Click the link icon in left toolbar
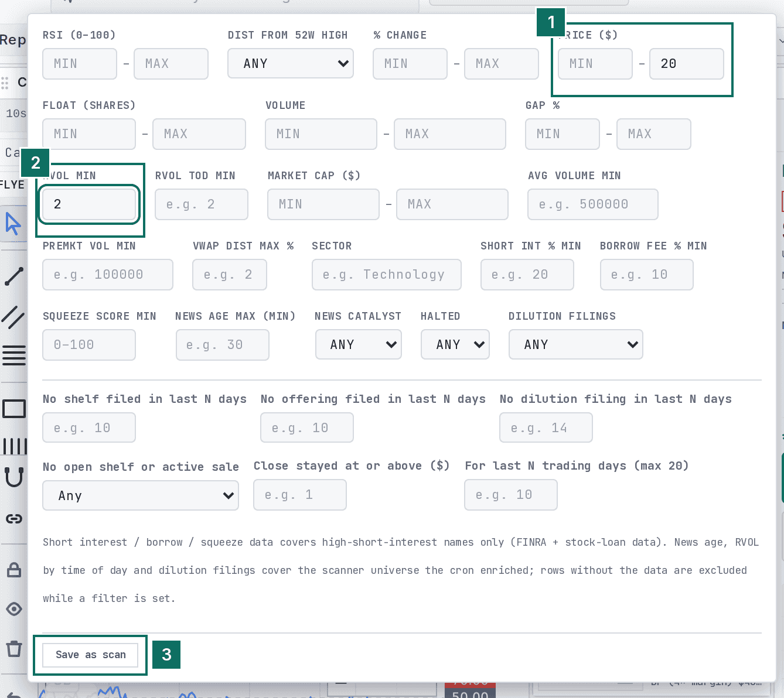 click(x=13, y=519)
